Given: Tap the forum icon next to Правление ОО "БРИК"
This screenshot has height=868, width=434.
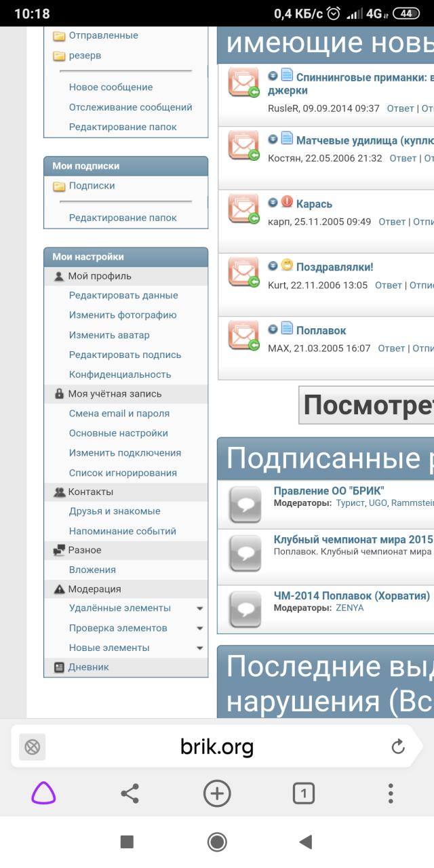Looking at the screenshot, I should [245, 504].
